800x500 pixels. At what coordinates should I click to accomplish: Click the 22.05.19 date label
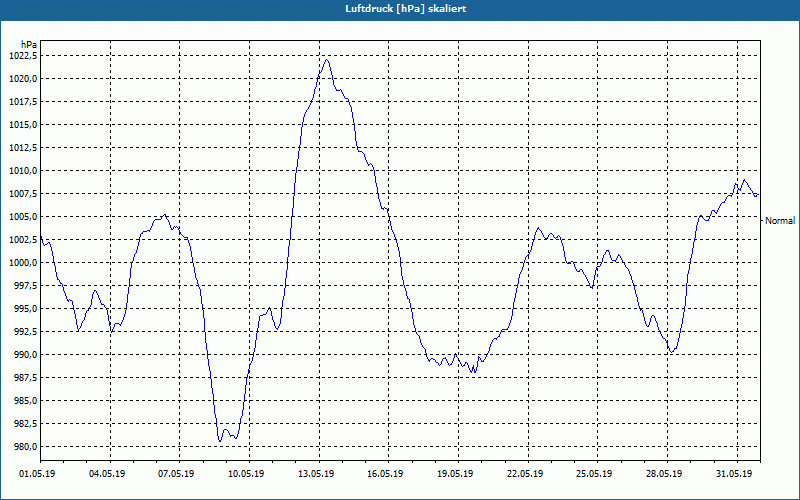[526, 474]
